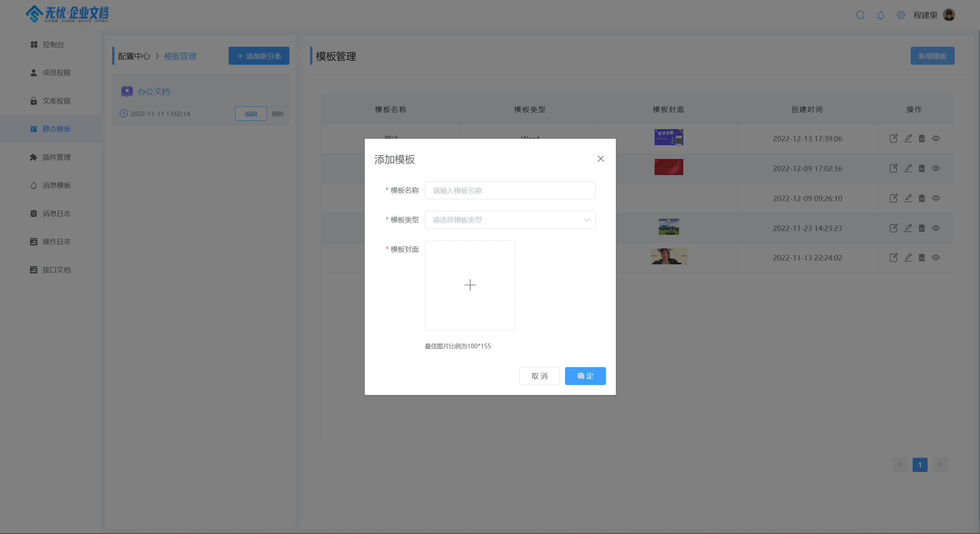Open notifications bell in header
The width and height of the screenshot is (980, 534).
pos(880,15)
